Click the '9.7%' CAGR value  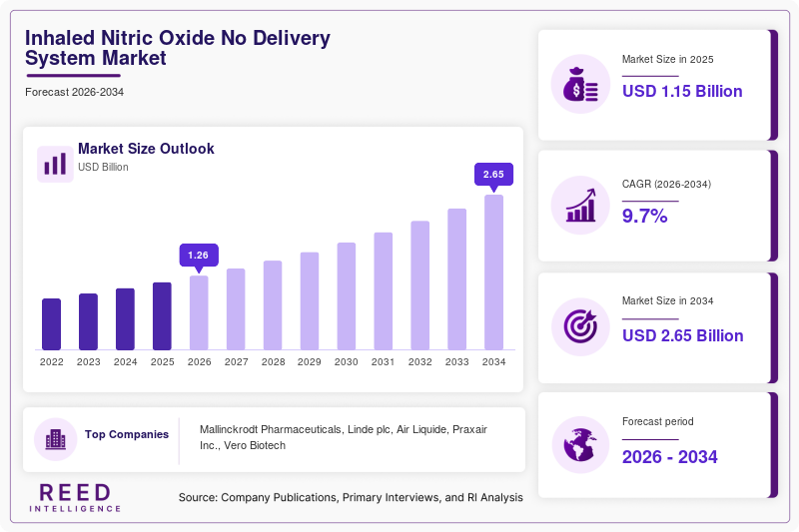pyautogui.click(x=644, y=216)
